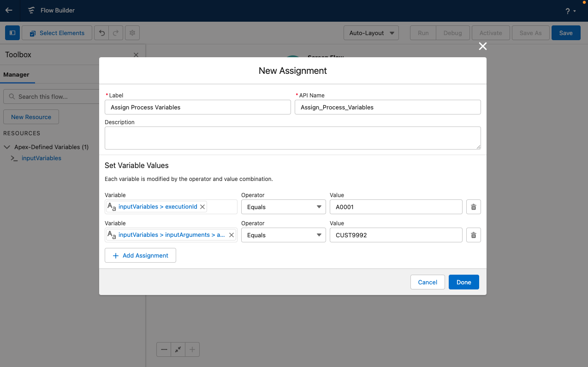Click the Set Variable Values heading
588x367 pixels.
pyautogui.click(x=137, y=165)
